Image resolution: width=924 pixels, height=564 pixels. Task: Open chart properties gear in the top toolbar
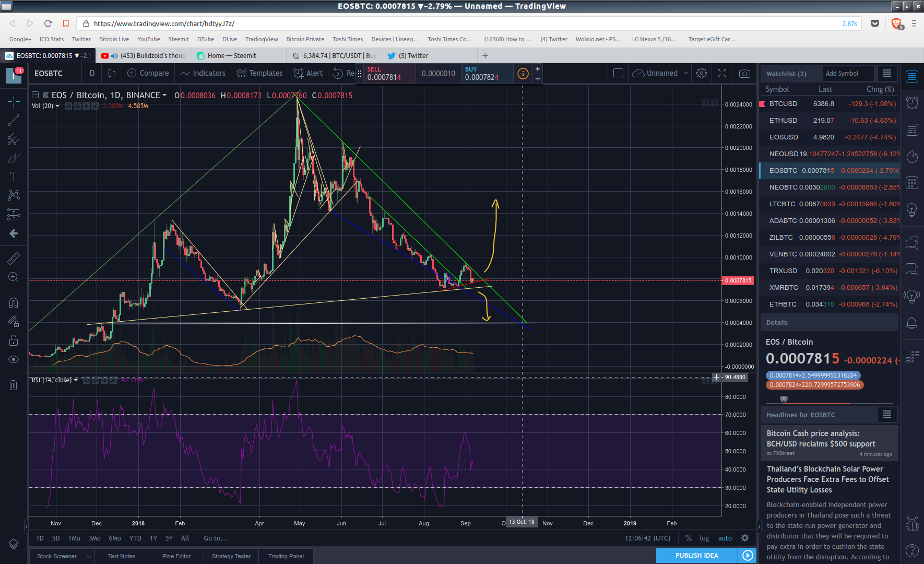point(702,73)
